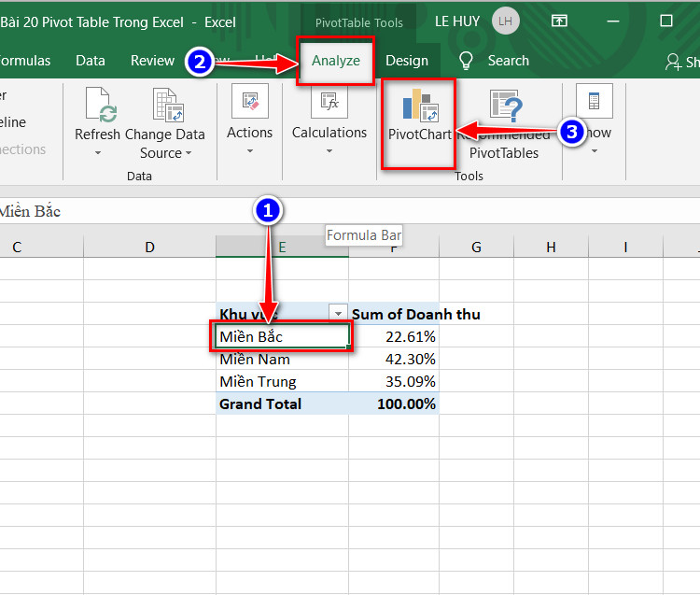Click the Actions icon

tap(250, 101)
